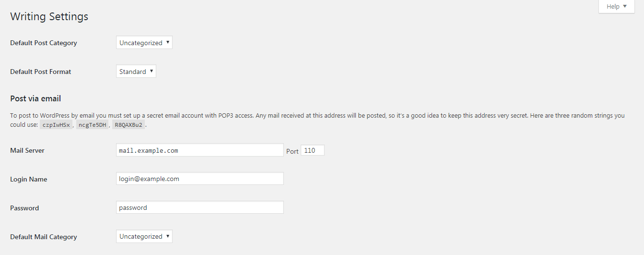Open the Help tab at top right
The width and height of the screenshot is (644, 255).
tap(616, 7)
